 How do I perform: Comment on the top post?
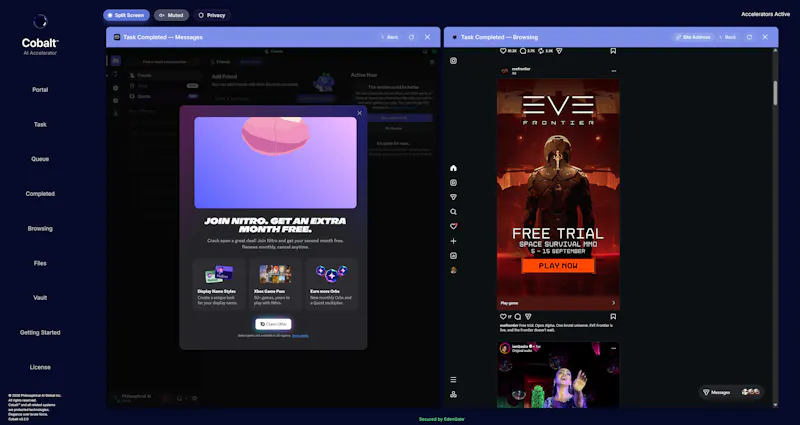[522, 51]
